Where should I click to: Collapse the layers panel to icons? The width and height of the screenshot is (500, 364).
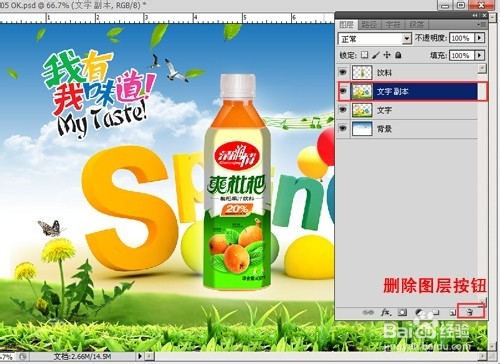click(x=475, y=16)
